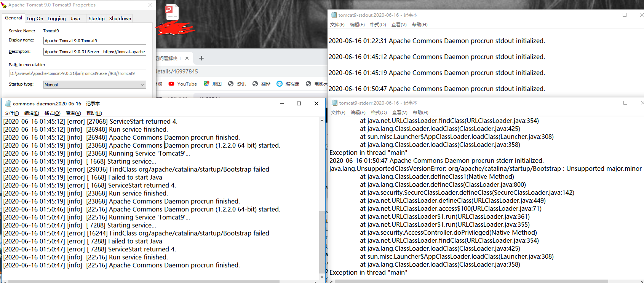644x283 pixels.
Task: Switch to the Startup tab
Action: point(96,18)
